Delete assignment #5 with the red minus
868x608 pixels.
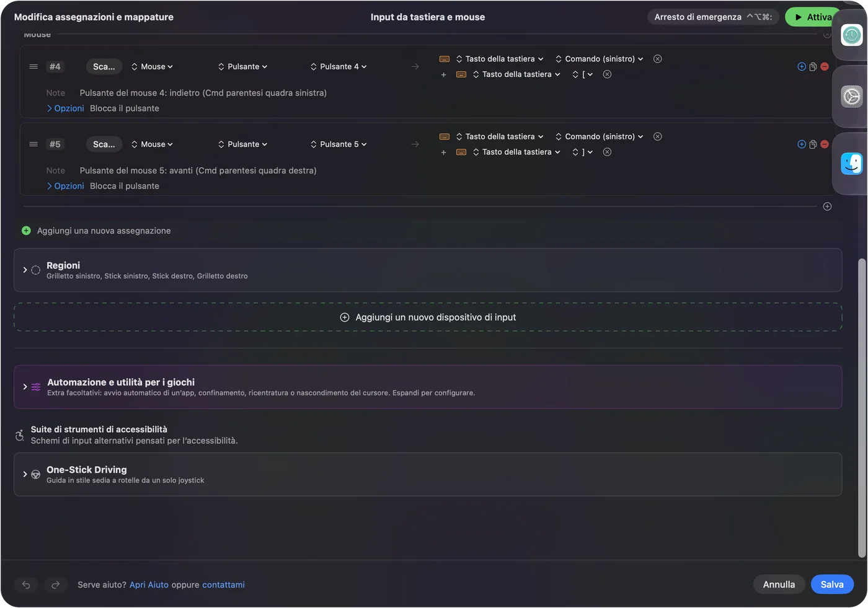point(825,144)
